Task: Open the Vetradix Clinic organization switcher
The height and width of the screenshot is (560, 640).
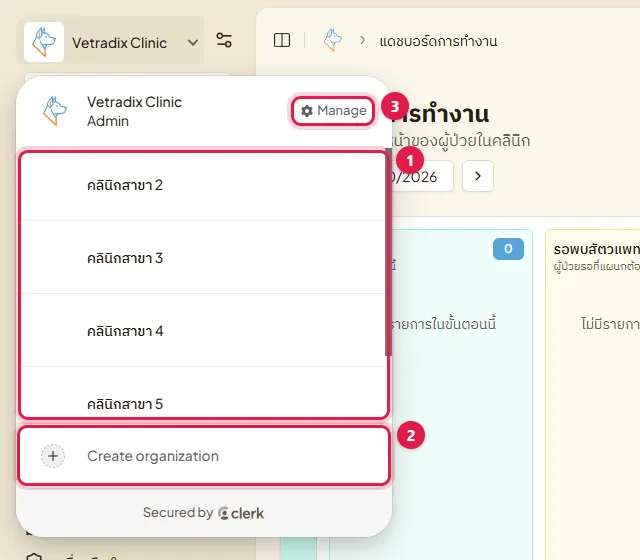Action: click(111, 42)
